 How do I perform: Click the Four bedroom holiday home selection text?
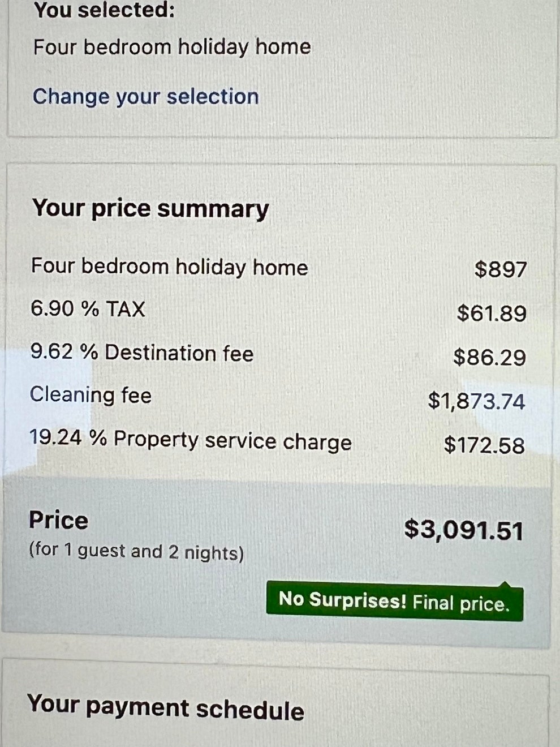[171, 47]
